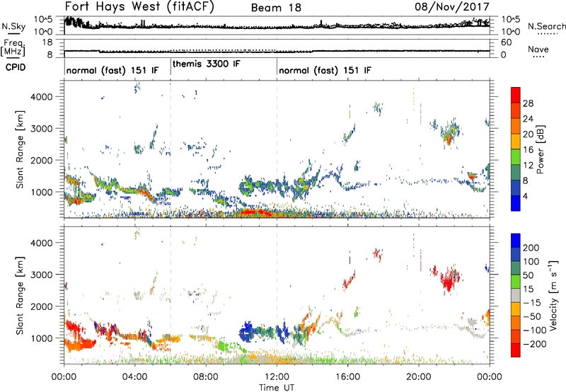566x392 pixels.
Task: Click the '18' frequency axis tick
Action: tap(47, 42)
